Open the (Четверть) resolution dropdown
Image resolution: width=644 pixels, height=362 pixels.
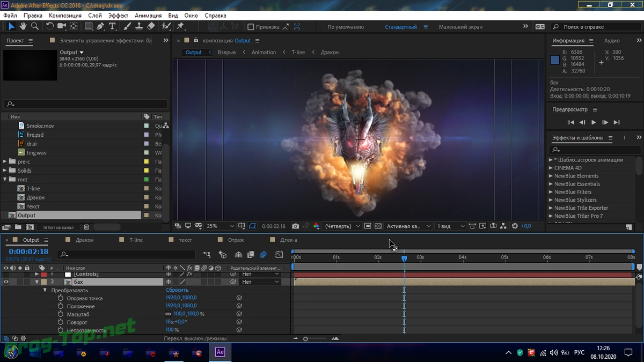pyautogui.click(x=343, y=226)
